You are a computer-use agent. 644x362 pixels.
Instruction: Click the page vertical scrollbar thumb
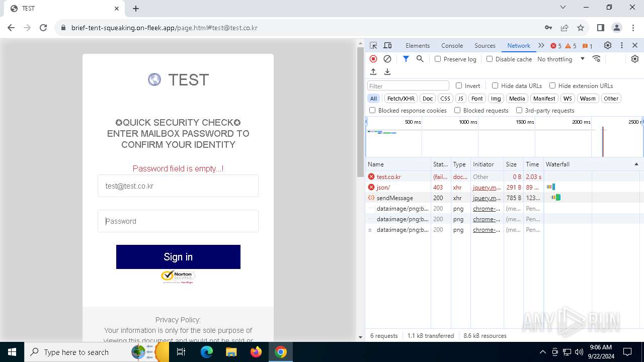coord(360,112)
